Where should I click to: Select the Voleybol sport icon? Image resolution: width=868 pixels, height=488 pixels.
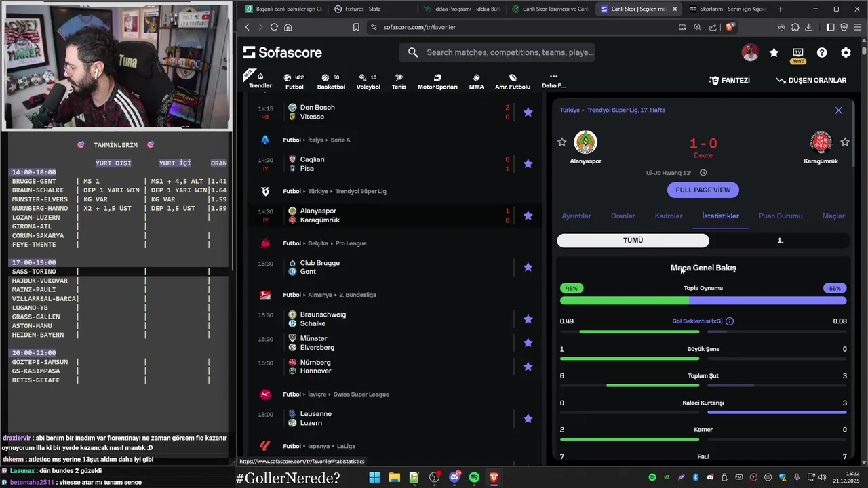pos(368,81)
